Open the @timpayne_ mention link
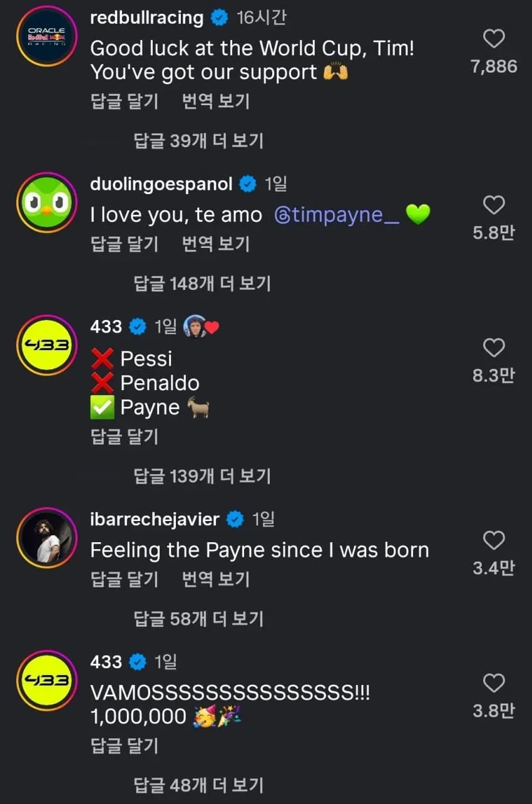This screenshot has width=532, height=804. (337, 215)
